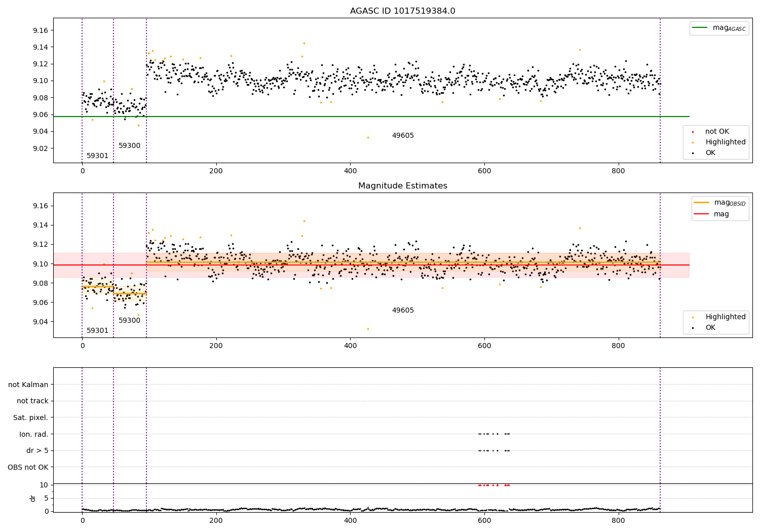Click the 'dr' y-axis label at bottom
760x532 pixels.
(33, 498)
